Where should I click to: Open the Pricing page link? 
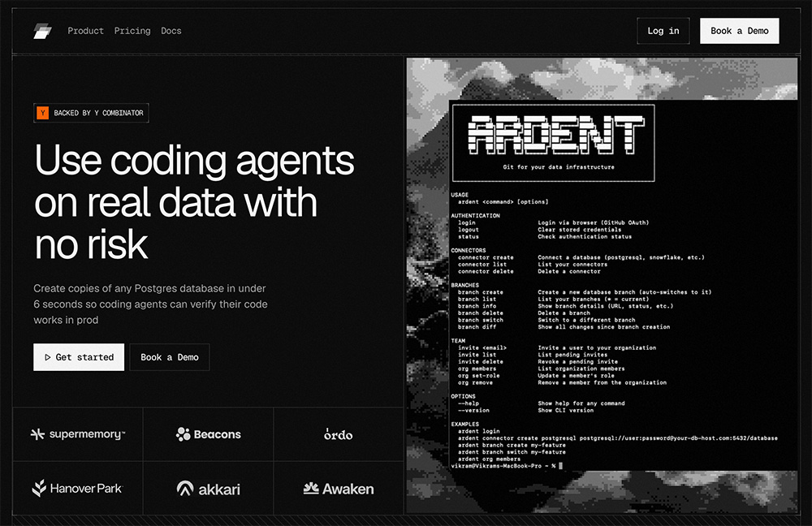132,31
